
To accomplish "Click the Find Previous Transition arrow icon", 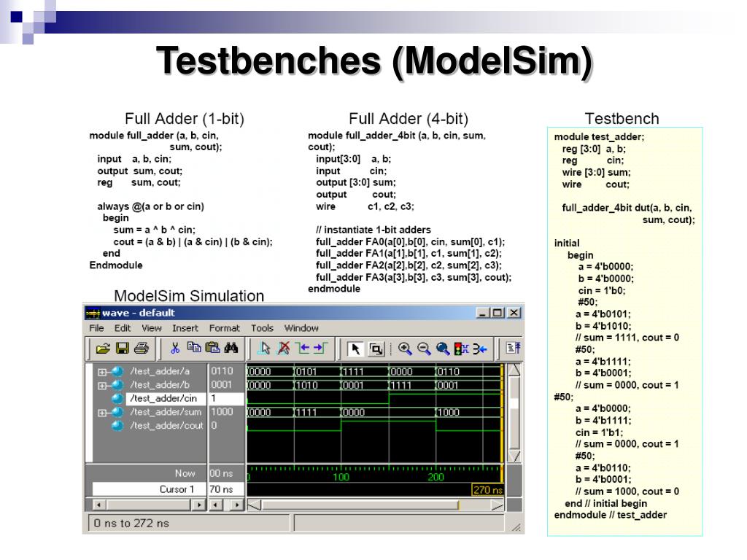I will coord(303,349).
